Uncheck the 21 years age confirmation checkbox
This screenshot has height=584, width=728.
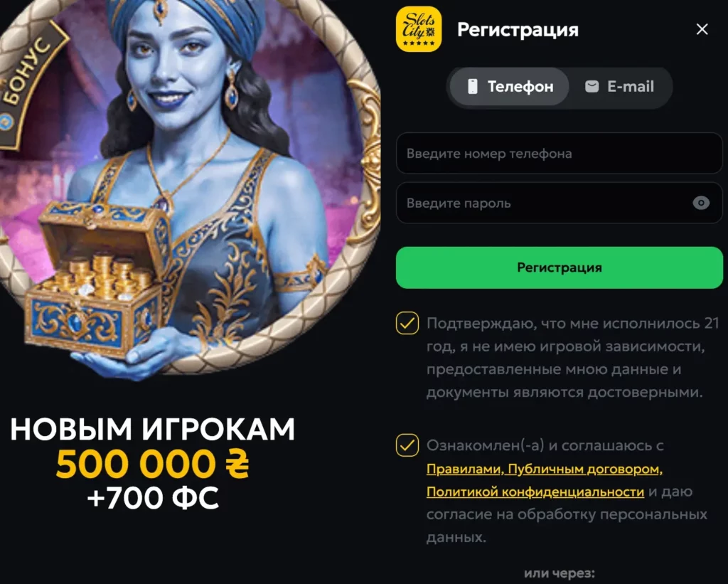[407, 323]
